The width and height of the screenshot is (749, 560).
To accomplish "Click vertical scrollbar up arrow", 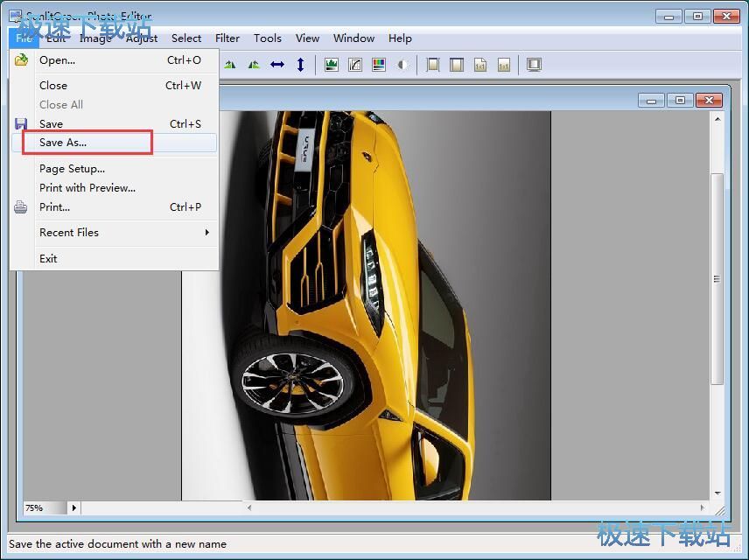I will [x=717, y=118].
